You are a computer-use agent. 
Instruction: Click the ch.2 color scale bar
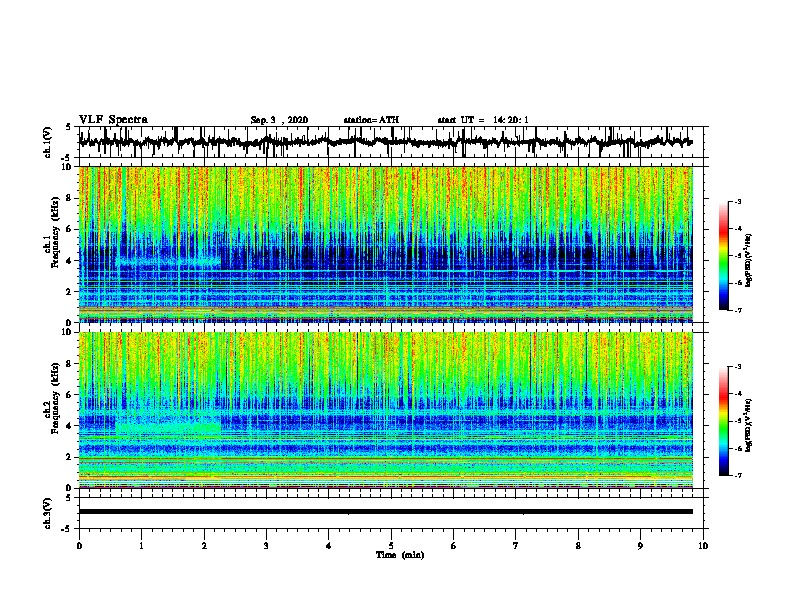point(724,421)
